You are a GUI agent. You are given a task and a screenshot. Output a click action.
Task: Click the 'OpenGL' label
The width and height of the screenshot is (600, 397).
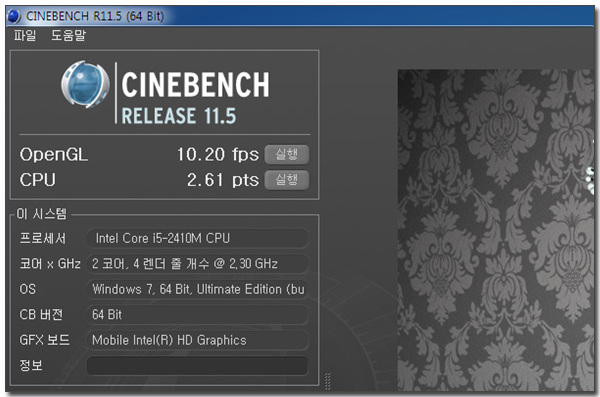pos(54,155)
